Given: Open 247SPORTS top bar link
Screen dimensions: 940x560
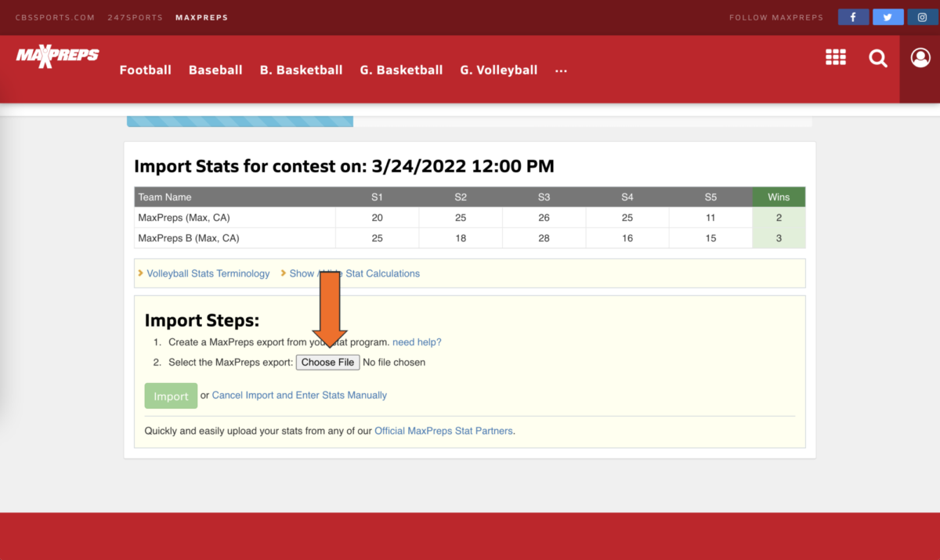Looking at the screenshot, I should (x=135, y=17).
